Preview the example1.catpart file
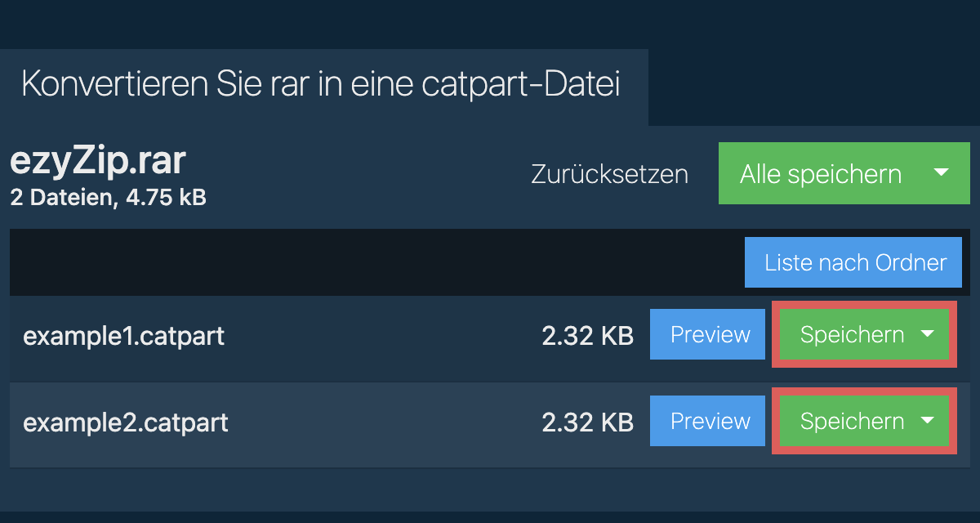980x523 pixels. (x=710, y=335)
